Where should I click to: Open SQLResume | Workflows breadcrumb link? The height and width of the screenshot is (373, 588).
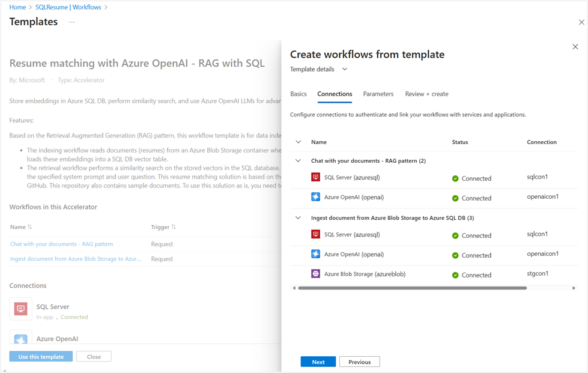point(68,7)
